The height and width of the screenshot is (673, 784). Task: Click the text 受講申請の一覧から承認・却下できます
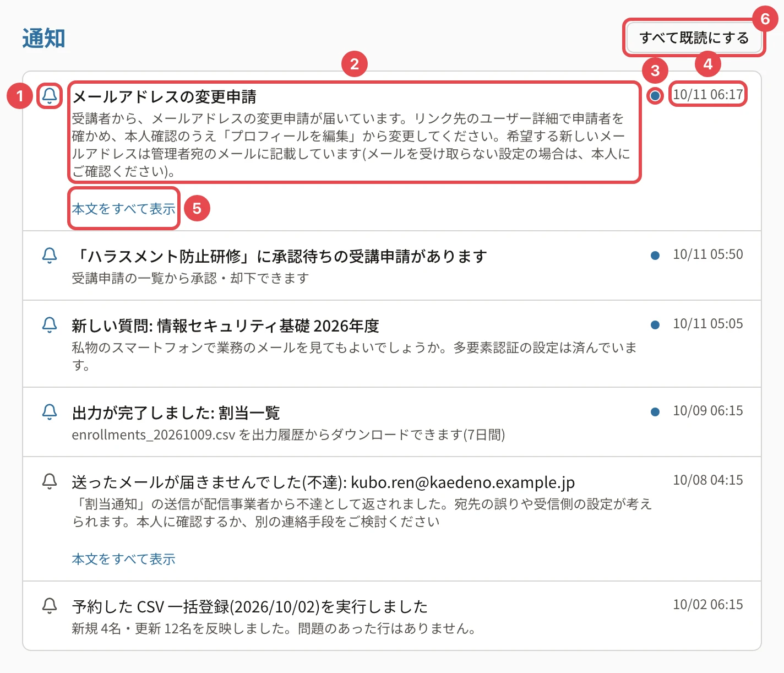190,278
